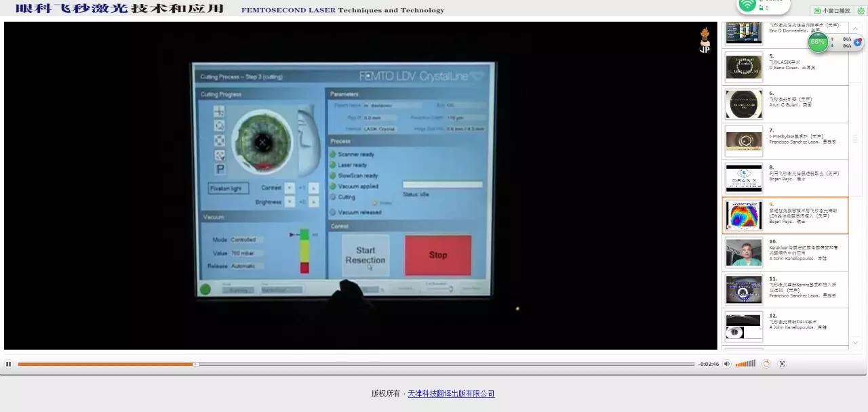Click the orange replay loop icon
The image size is (868, 412).
pyautogui.click(x=766, y=364)
